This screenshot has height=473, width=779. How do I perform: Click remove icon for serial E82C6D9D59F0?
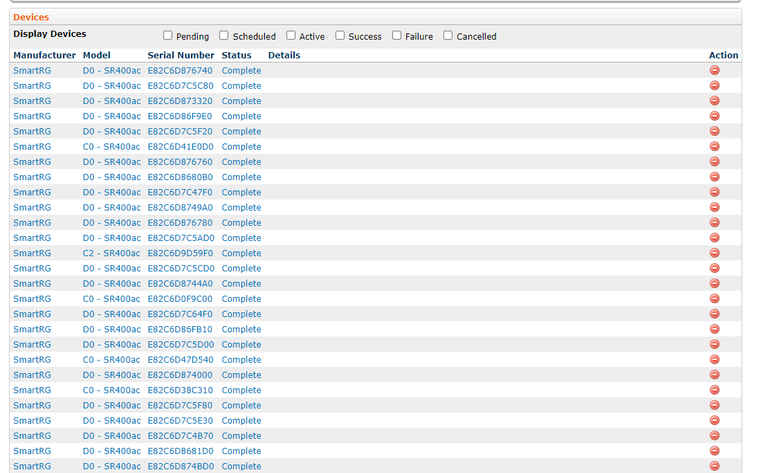click(714, 253)
